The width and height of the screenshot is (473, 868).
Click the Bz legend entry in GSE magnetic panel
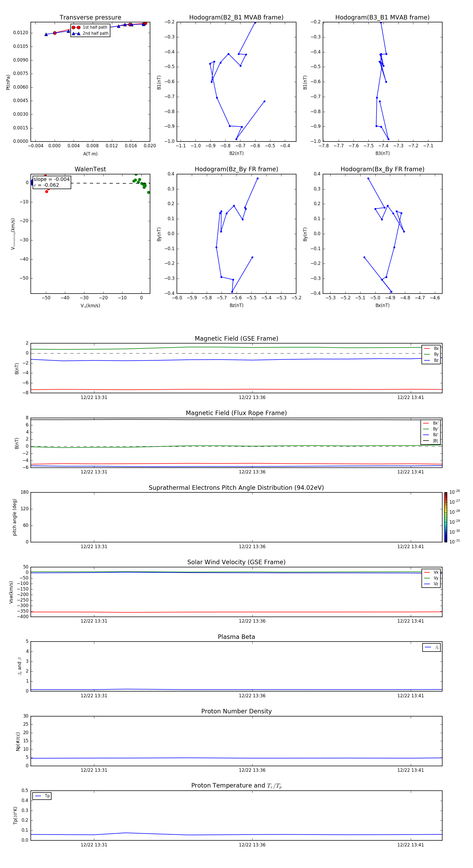pyautogui.click(x=431, y=360)
